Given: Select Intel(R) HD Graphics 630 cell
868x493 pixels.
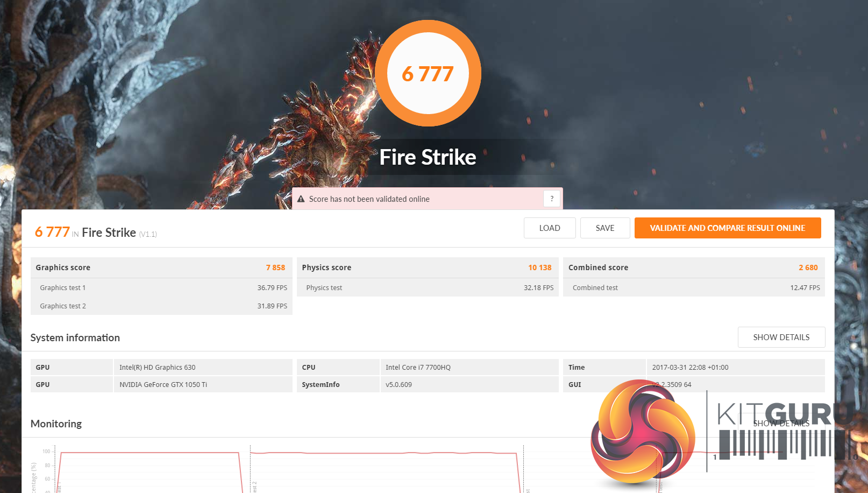Looking at the screenshot, I should [x=203, y=367].
